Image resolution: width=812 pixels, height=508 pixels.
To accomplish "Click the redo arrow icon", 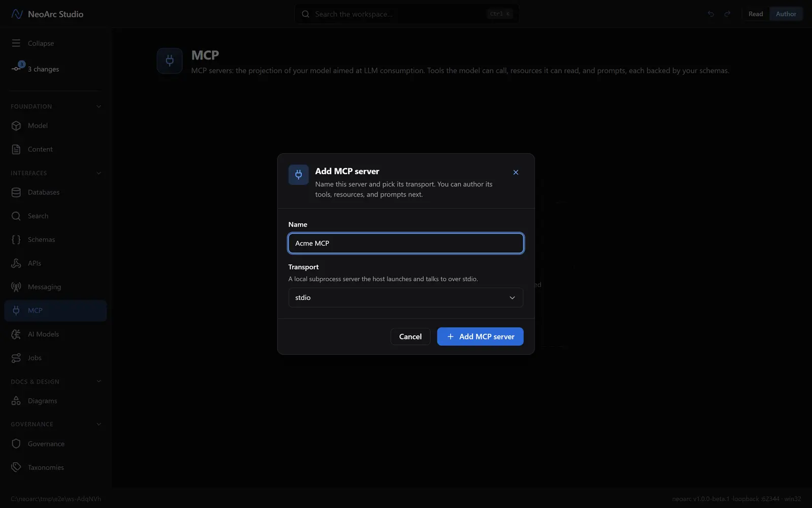I will click(727, 14).
